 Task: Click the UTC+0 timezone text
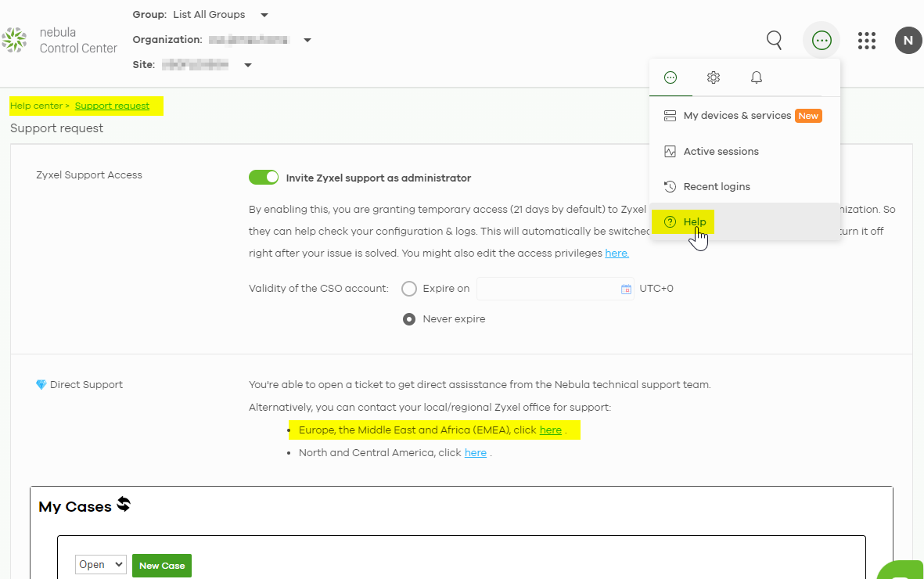coord(656,288)
